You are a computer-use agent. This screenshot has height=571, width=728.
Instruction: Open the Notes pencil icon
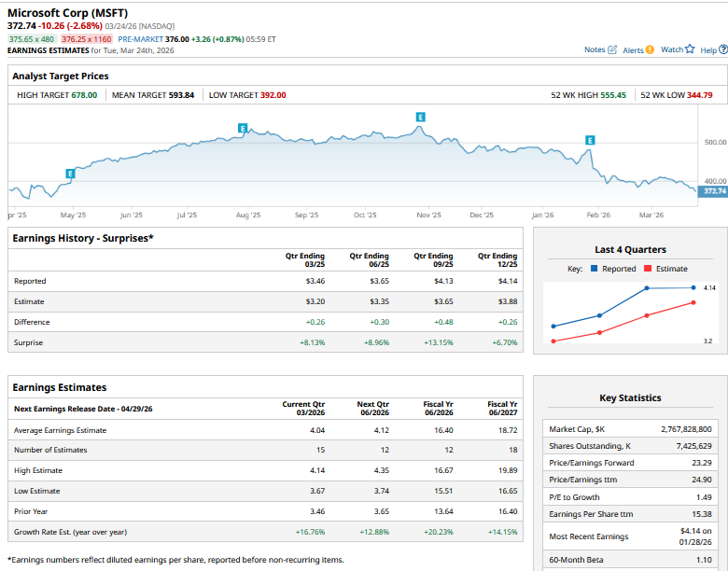click(x=613, y=49)
